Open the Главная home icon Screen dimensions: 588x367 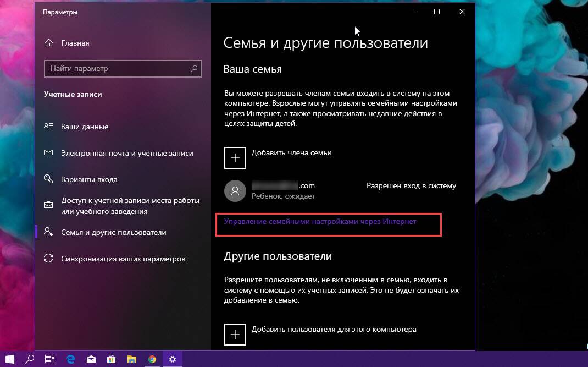click(x=49, y=43)
